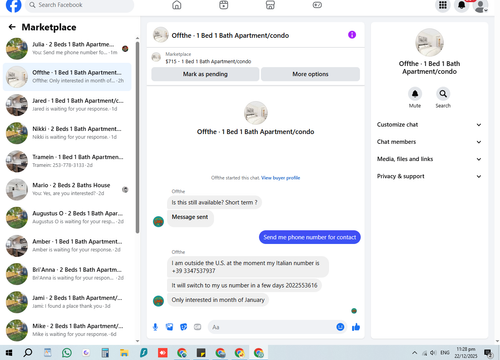This screenshot has width=500, height=360.
Task: Expand Privacy & support section
Action: pos(429,176)
